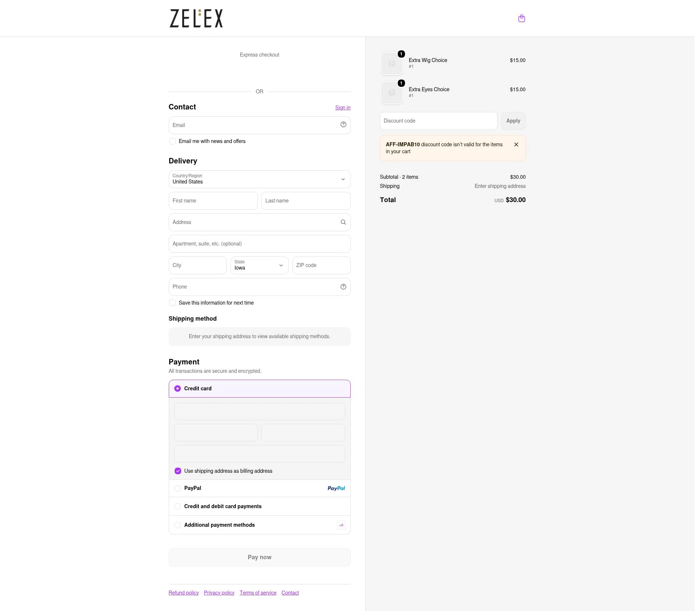Click the +8 additional payment methods badge
Viewport: 700px width, 611px height.
pyautogui.click(x=341, y=525)
